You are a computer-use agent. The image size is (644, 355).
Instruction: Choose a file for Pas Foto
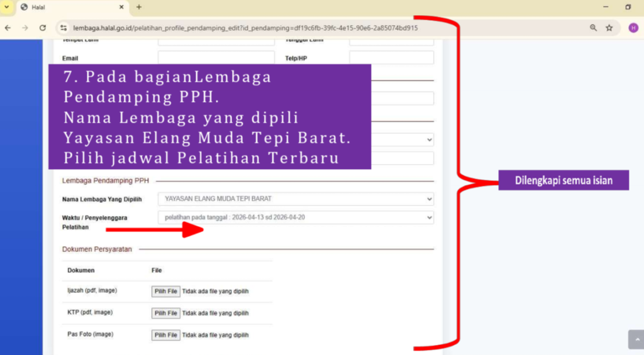click(x=165, y=336)
